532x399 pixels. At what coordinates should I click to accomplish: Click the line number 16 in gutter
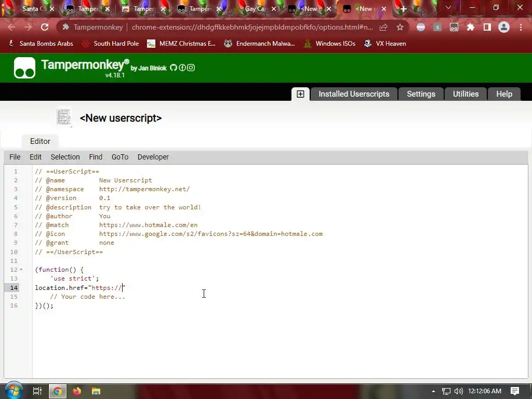click(x=14, y=305)
